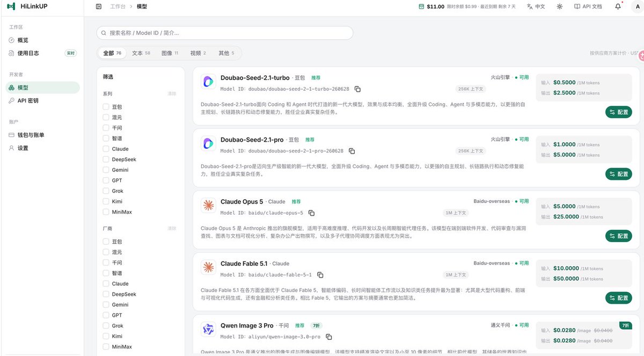Click the 实时 badge on 使用日志
This screenshot has width=644, height=356.
point(71,53)
